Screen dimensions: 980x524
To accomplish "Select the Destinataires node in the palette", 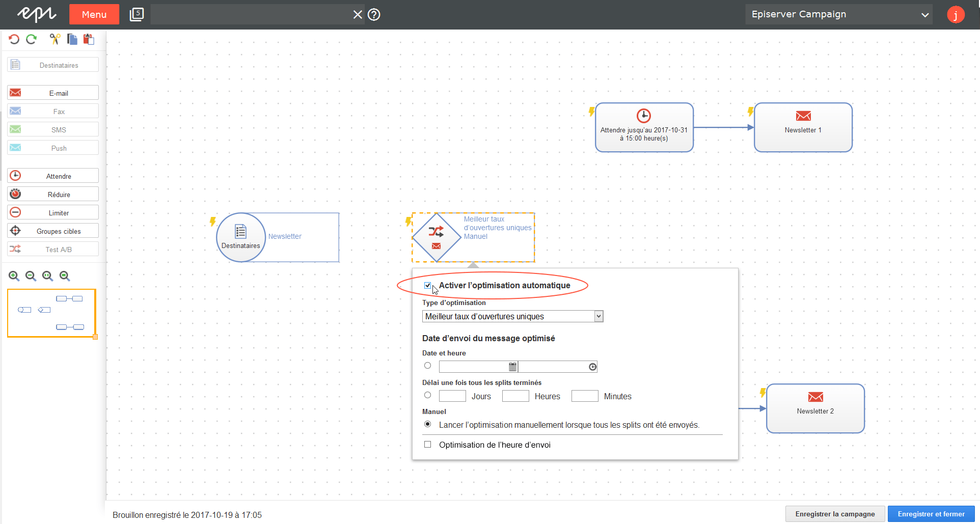I will 53,65.
